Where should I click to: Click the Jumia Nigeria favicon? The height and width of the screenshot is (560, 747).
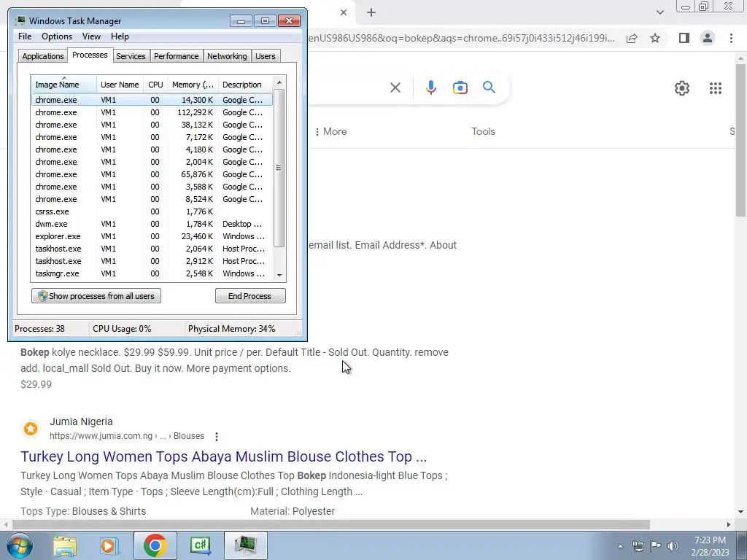coord(31,429)
